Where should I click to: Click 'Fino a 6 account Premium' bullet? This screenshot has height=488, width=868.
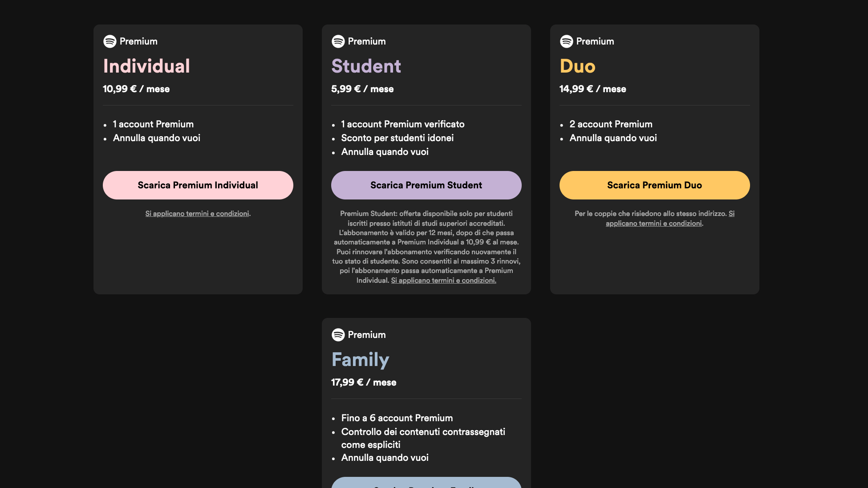(x=397, y=418)
